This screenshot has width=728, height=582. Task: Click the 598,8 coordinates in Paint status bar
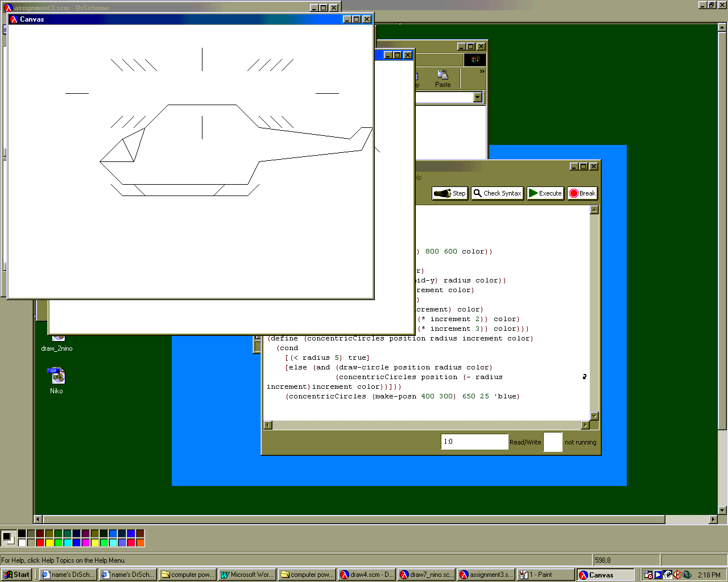pyautogui.click(x=603, y=560)
